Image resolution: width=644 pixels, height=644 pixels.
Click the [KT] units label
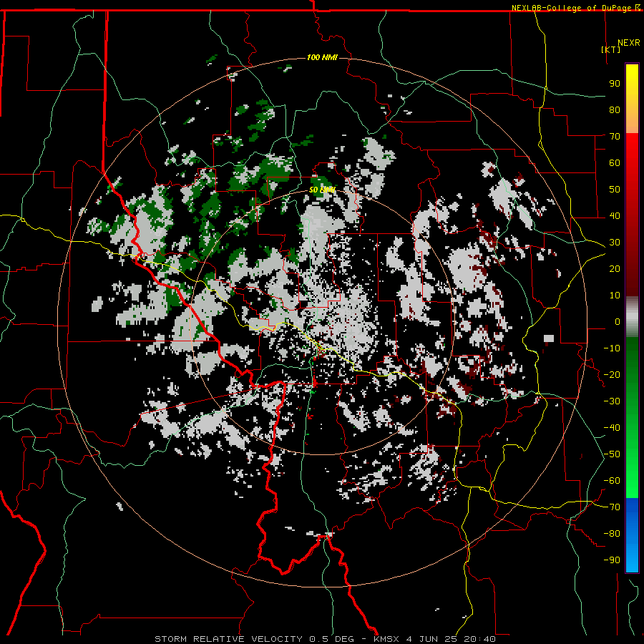[611, 49]
